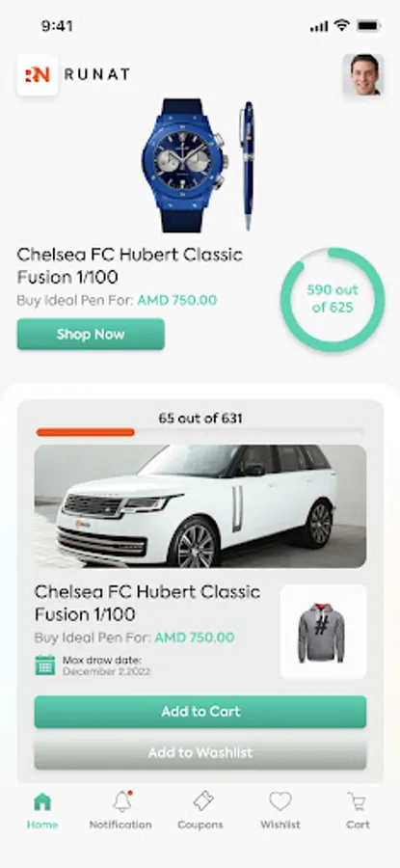Open the Cart shopping cart icon
Viewport: 400px width, 868px height.
358,801
